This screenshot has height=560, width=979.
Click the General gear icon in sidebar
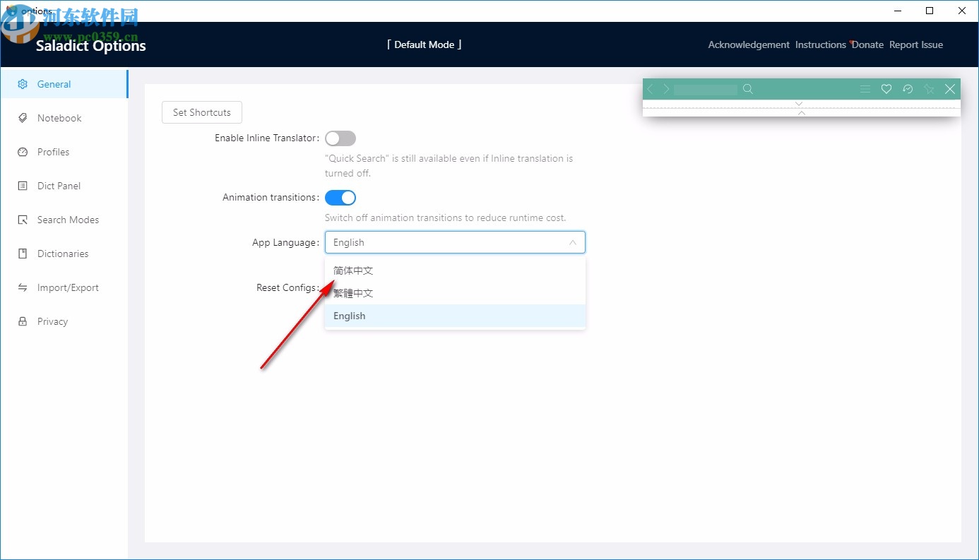23,84
